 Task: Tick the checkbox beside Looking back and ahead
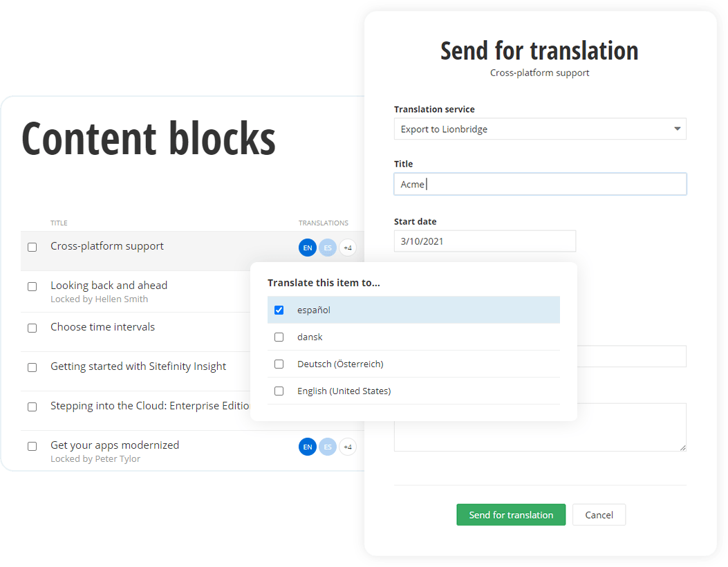tap(32, 286)
